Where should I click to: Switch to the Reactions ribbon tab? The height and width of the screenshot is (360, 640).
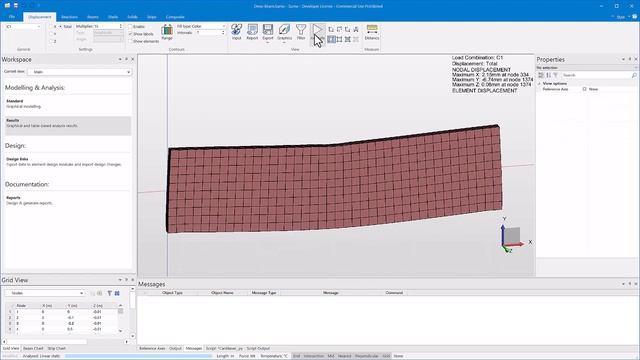point(69,17)
